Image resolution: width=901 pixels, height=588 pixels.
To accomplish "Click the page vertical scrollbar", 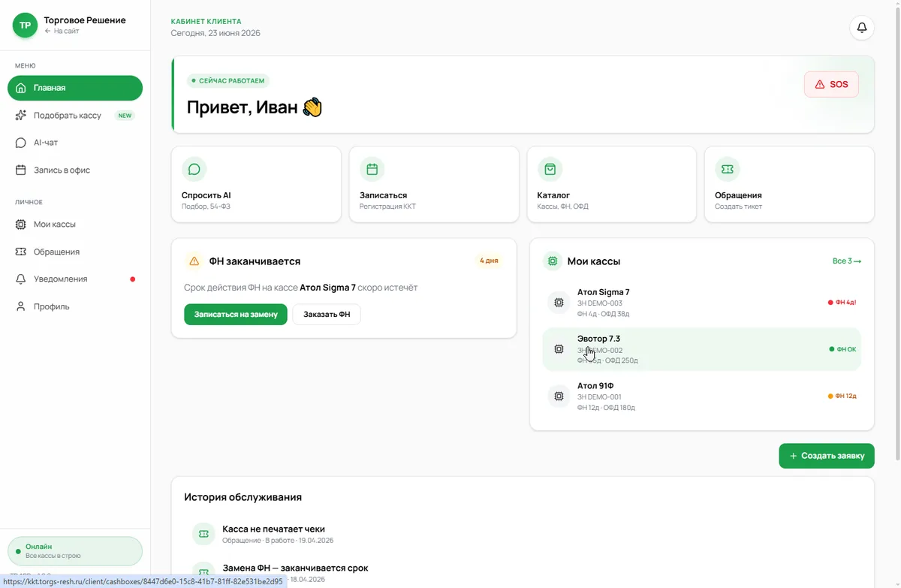I will (x=896, y=233).
